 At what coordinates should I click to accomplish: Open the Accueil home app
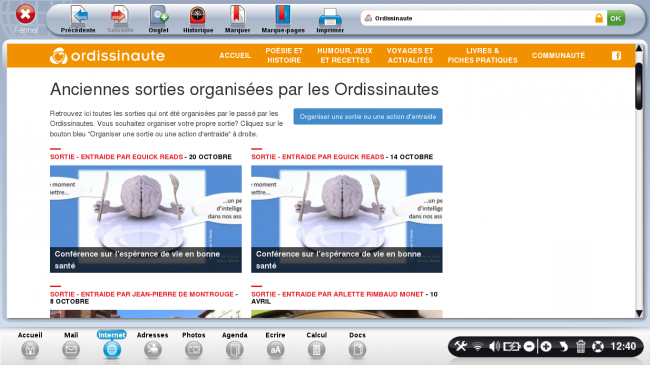coord(30,345)
